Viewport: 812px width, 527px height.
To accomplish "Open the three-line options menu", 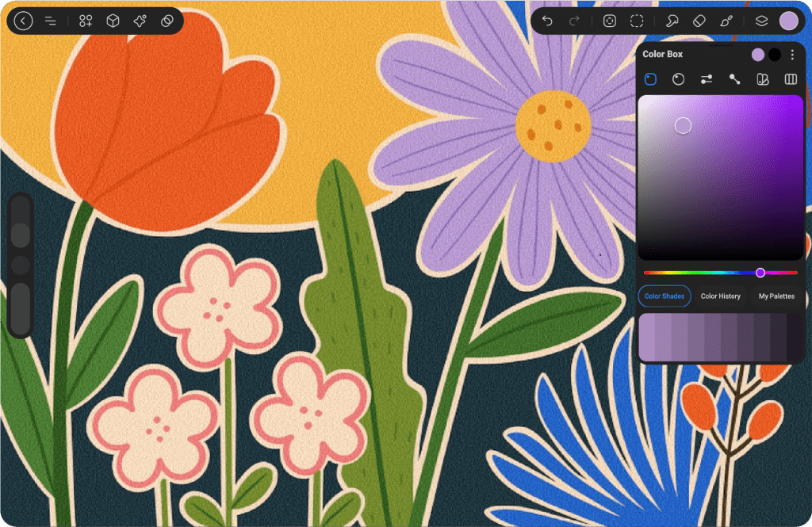I will point(51,21).
